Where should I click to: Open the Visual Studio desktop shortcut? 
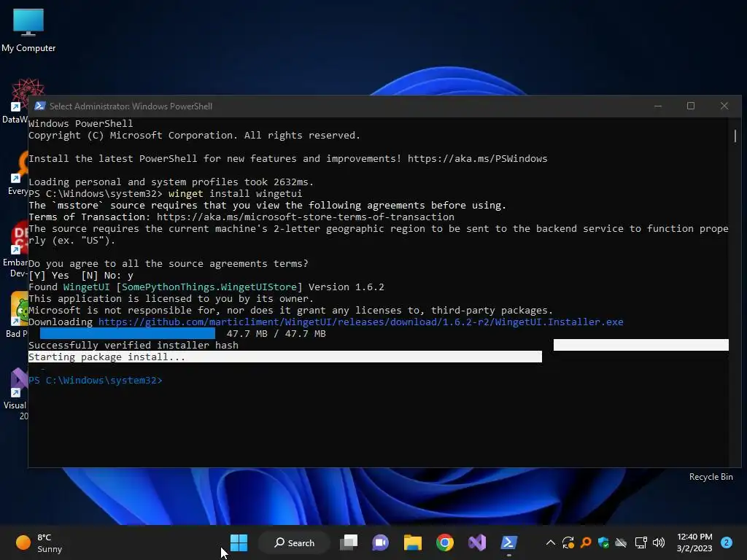coord(17,394)
